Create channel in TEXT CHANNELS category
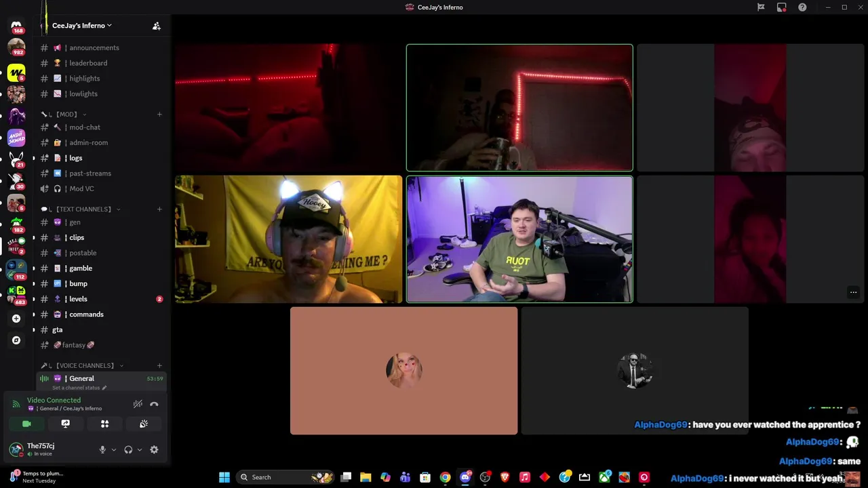The width and height of the screenshot is (868, 488). [159, 209]
